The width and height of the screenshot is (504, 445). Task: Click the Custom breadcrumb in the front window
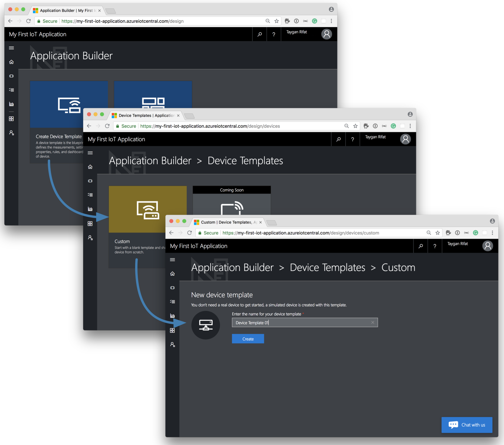(x=398, y=267)
